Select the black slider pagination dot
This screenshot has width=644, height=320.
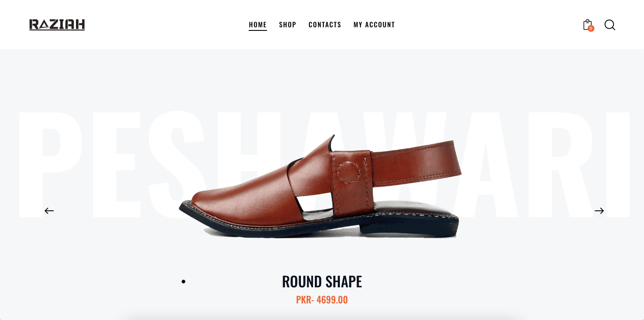pos(183,282)
